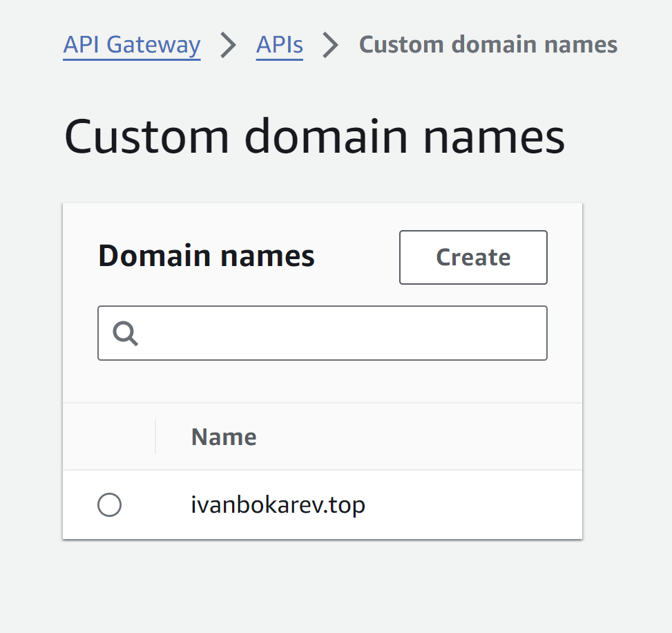Click the Name column header label

coord(223,437)
